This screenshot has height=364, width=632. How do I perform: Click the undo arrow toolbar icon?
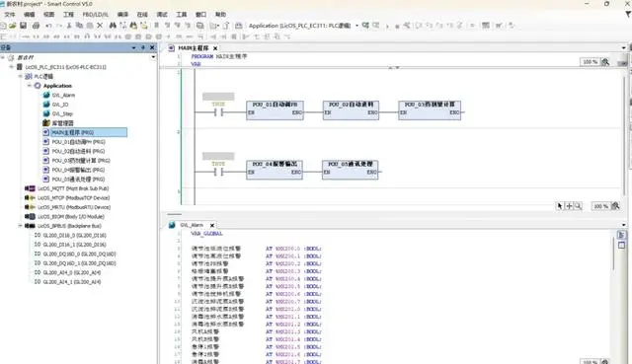48,26
